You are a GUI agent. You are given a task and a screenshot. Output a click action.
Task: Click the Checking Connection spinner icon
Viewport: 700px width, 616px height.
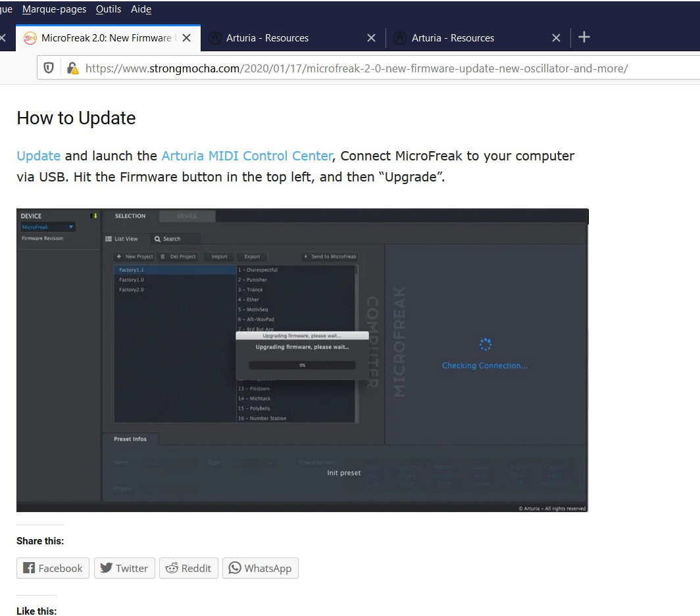[486, 344]
